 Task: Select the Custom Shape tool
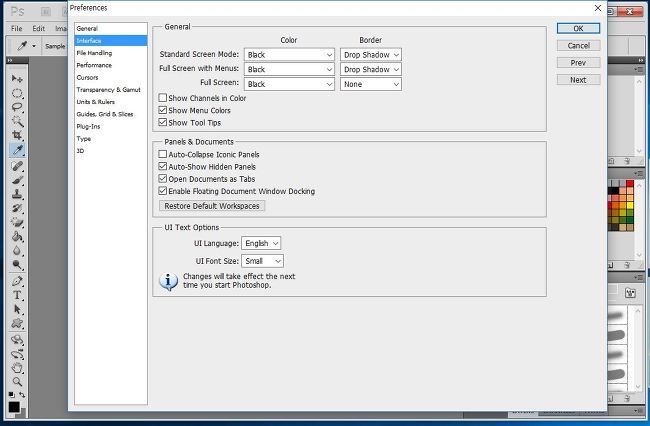(17, 323)
